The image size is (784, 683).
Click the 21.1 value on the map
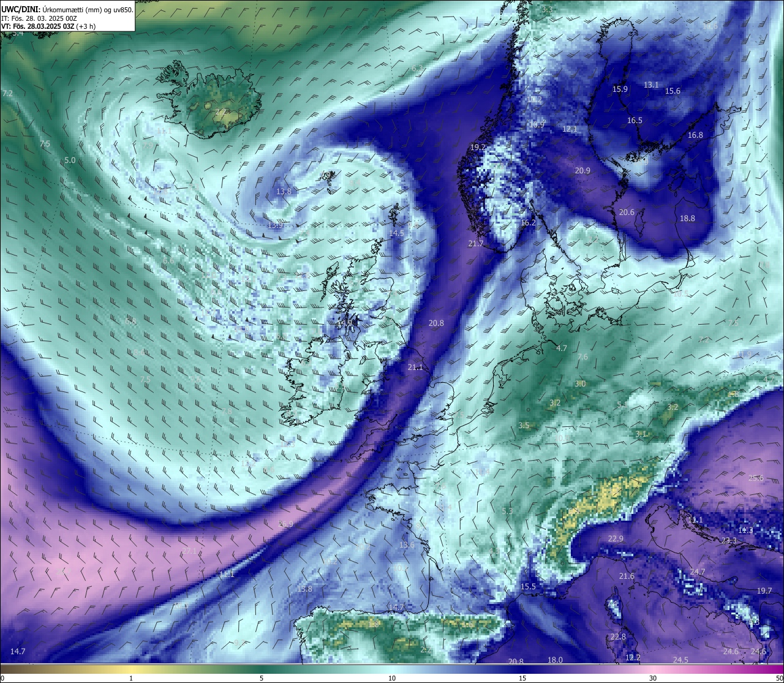(x=415, y=367)
